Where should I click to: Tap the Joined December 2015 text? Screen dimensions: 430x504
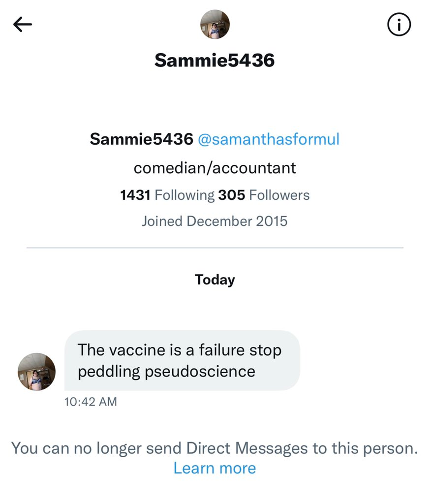215,221
